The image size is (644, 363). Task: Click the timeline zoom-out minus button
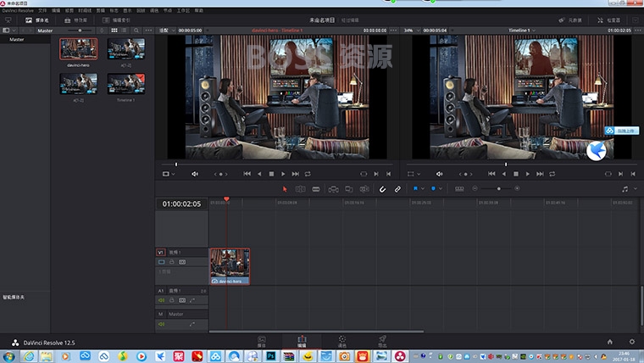coord(475,188)
